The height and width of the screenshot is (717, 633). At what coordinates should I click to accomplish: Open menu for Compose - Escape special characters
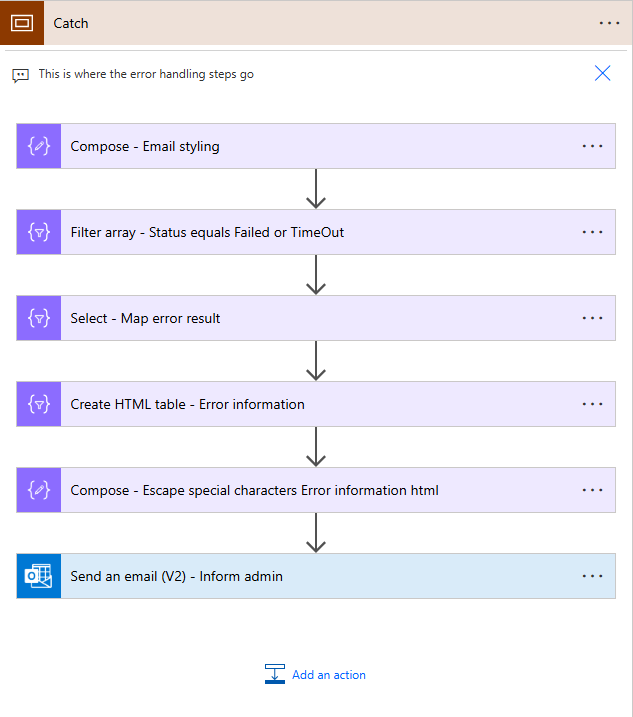pyautogui.click(x=592, y=490)
